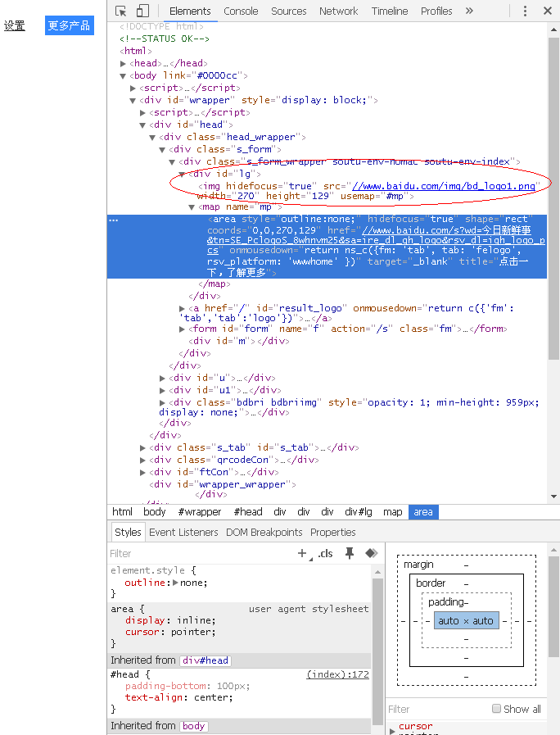Click the body inherited-from link
Viewport: 560px width, 735px height.
[x=193, y=726]
